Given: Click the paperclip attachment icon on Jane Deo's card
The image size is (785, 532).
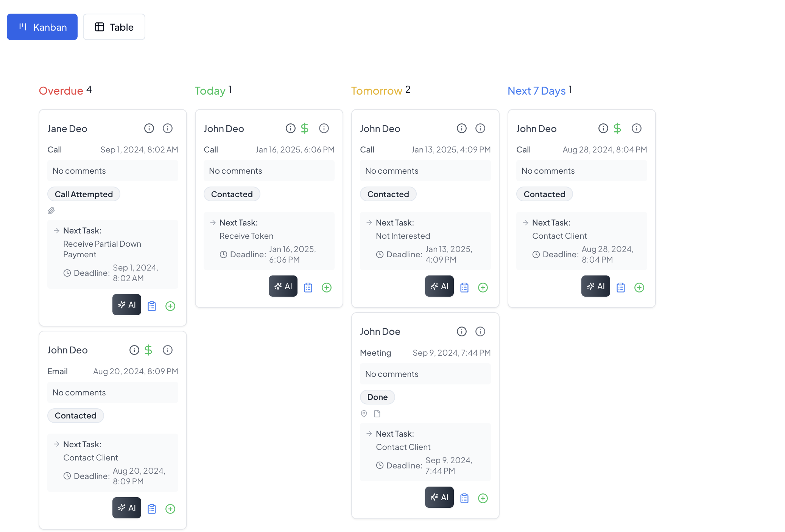Looking at the screenshot, I should tap(51, 211).
